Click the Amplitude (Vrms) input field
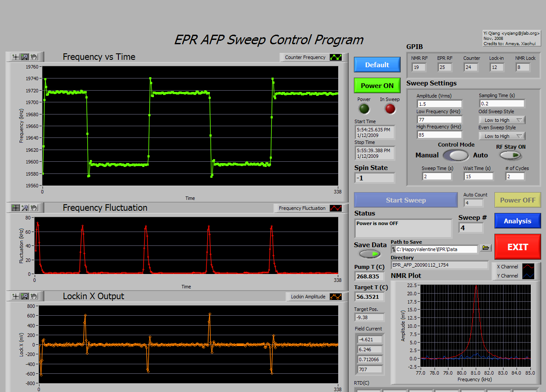The width and height of the screenshot is (546, 392). 439,104
